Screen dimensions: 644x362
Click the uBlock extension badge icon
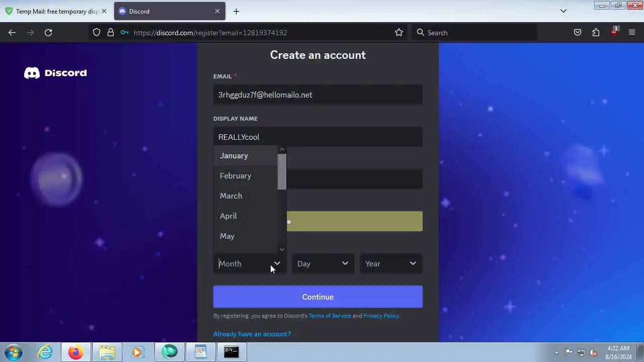coord(614,32)
